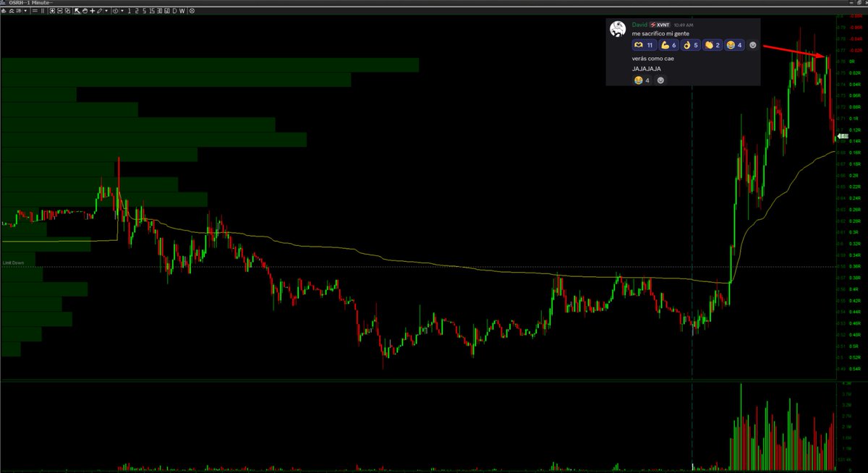Add reaction to 'me sacrifico mi gente' message
The width and height of the screenshot is (868, 473).
coord(753,45)
